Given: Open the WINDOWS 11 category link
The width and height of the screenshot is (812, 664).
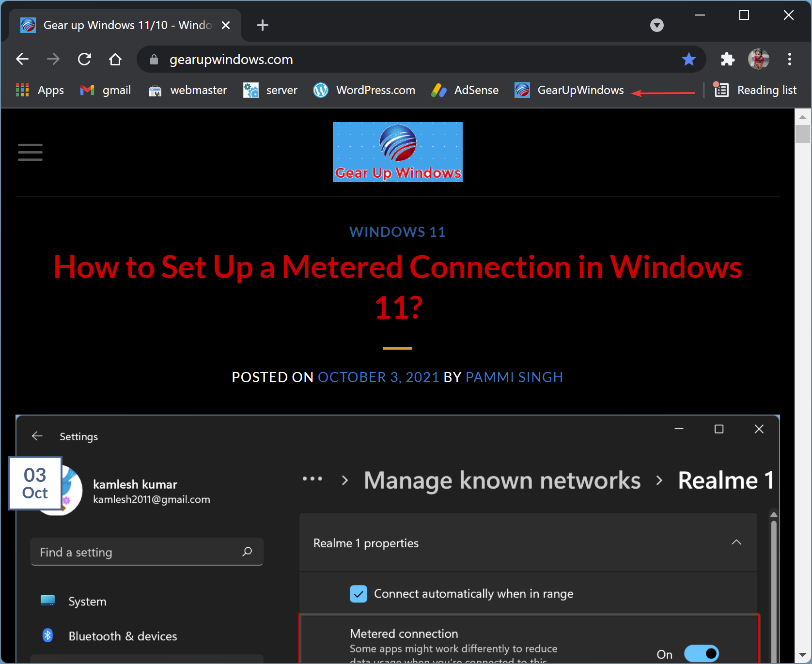Looking at the screenshot, I should click(398, 232).
